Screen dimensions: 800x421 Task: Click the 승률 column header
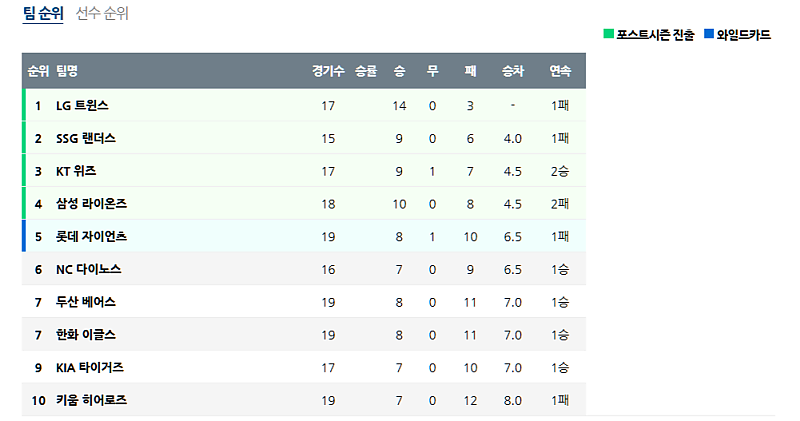[366, 71]
